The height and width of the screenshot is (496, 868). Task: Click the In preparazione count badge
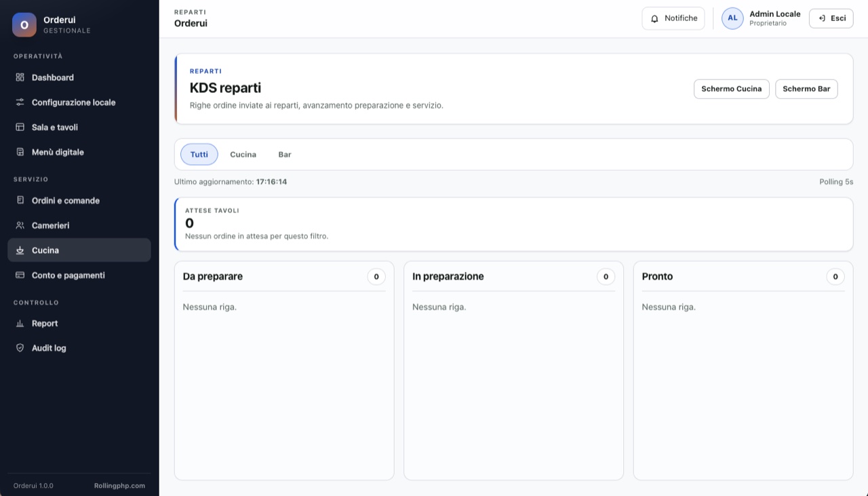[x=606, y=277]
